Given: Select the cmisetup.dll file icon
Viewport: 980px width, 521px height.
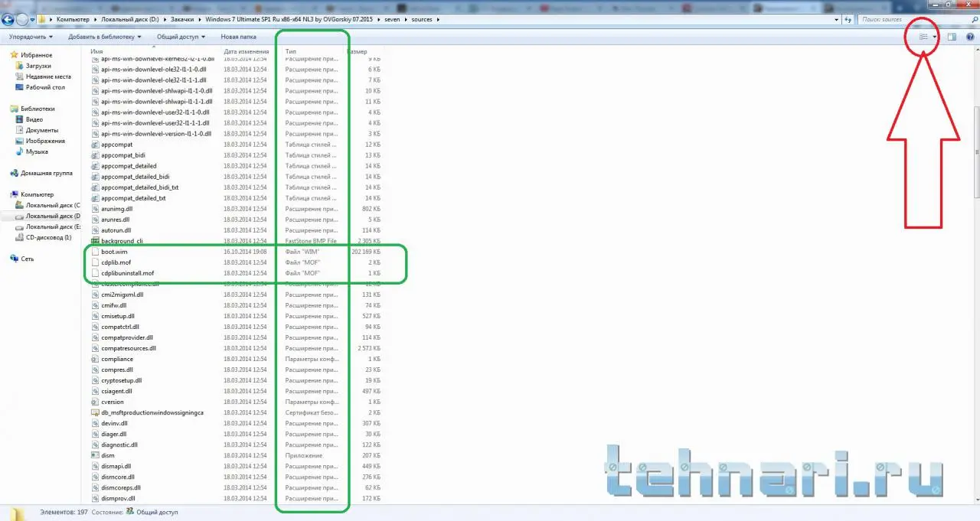Looking at the screenshot, I should (x=95, y=316).
